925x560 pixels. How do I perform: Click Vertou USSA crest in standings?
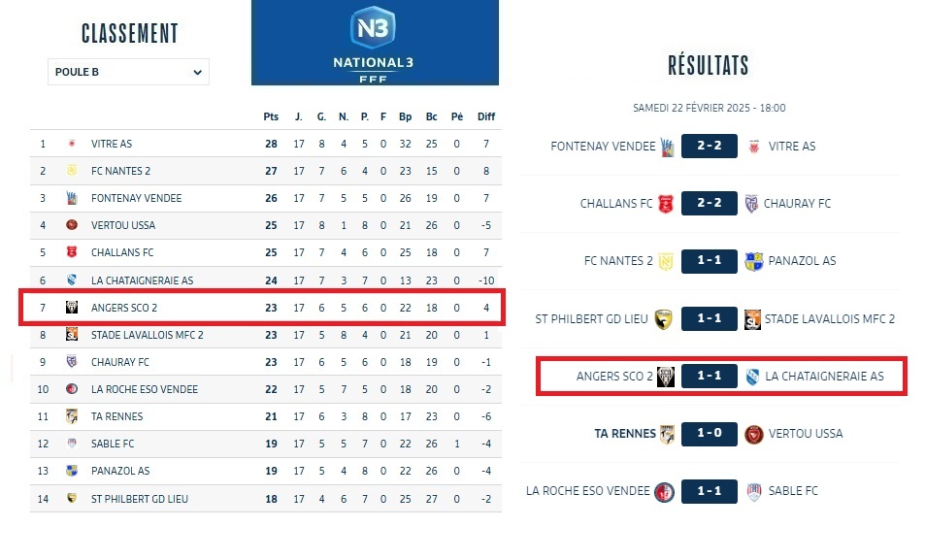(x=71, y=225)
